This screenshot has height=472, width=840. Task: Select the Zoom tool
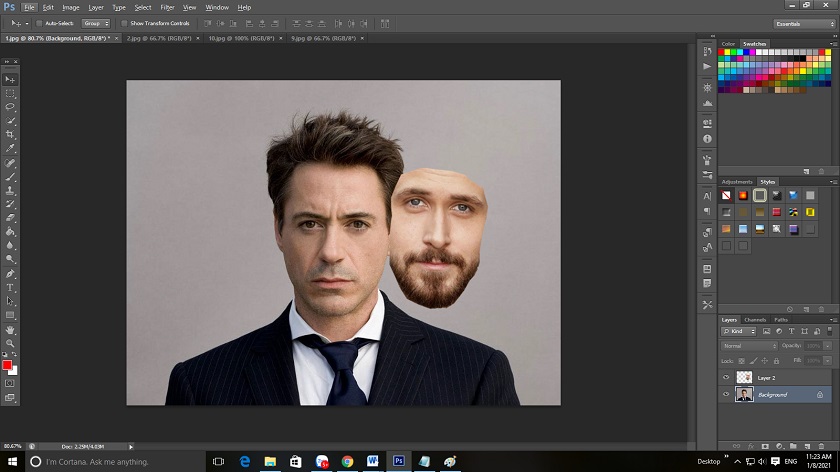click(x=10, y=343)
